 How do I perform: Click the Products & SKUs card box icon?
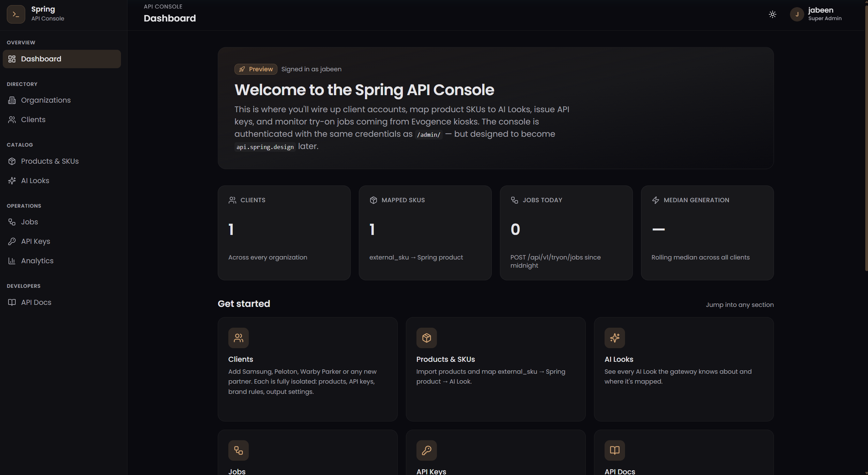(427, 338)
